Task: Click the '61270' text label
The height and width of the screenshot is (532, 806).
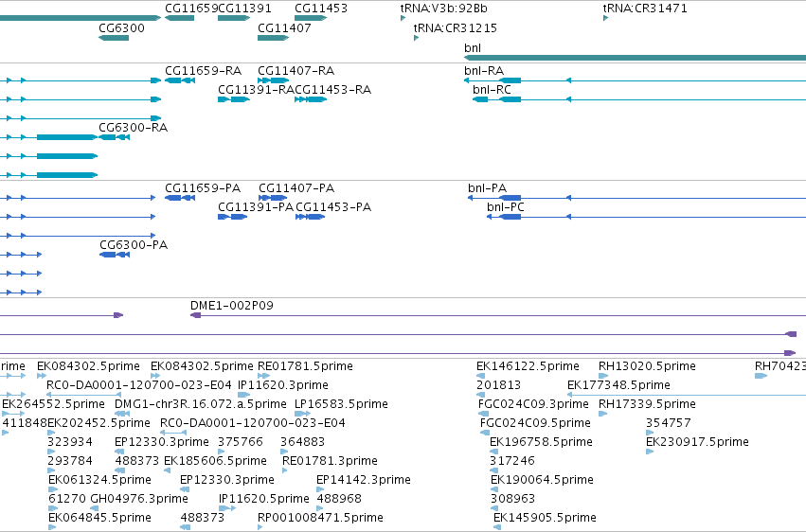Action: tap(67, 499)
